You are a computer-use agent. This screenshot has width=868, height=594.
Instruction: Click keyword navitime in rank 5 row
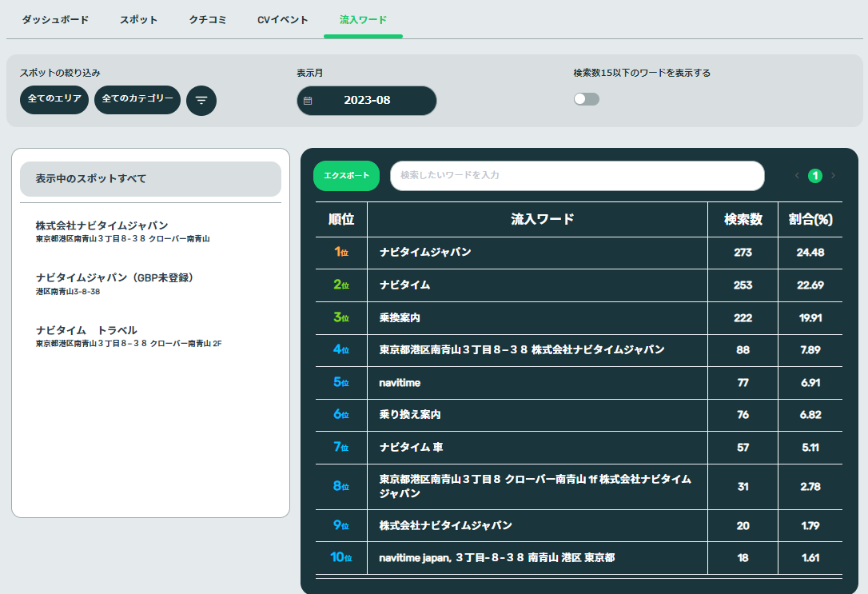400,382
